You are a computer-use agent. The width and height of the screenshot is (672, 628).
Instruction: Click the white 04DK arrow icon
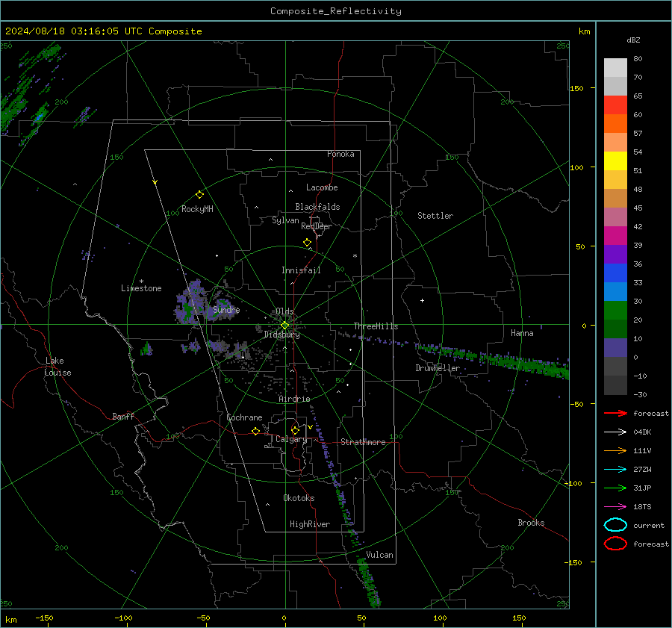615,432
